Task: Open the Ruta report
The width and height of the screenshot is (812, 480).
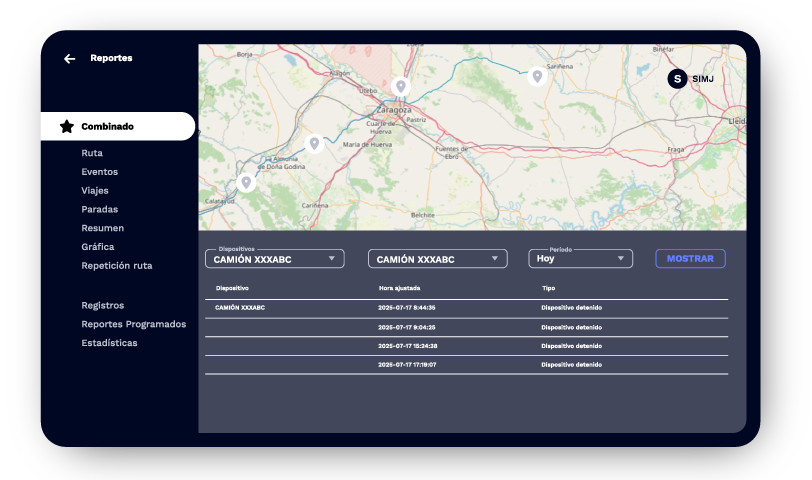Action: pos(92,153)
